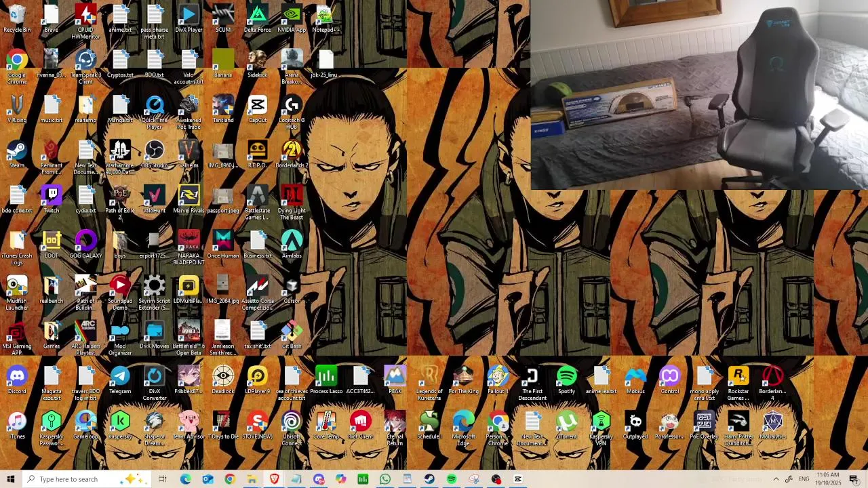The image size is (868, 488).
Task: Launch Borderlands 2 shortcut
Action: [x=292, y=155]
